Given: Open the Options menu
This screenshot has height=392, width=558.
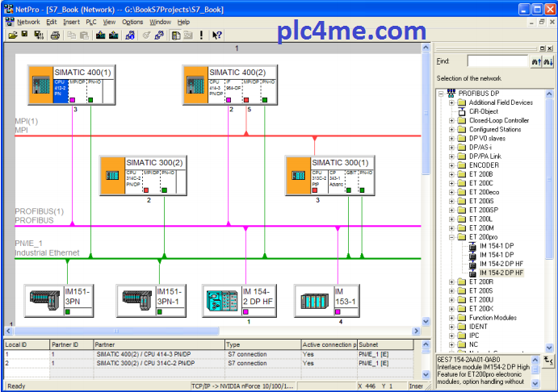Looking at the screenshot, I should (132, 22).
